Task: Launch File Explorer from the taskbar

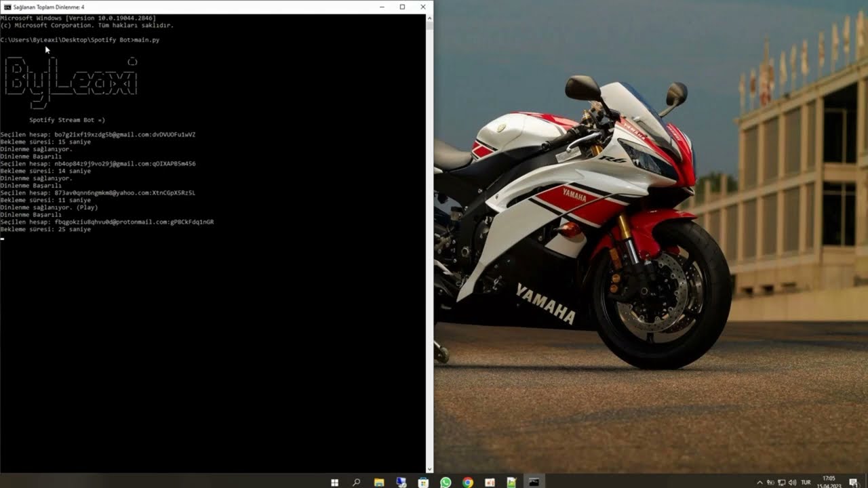Action: click(379, 483)
